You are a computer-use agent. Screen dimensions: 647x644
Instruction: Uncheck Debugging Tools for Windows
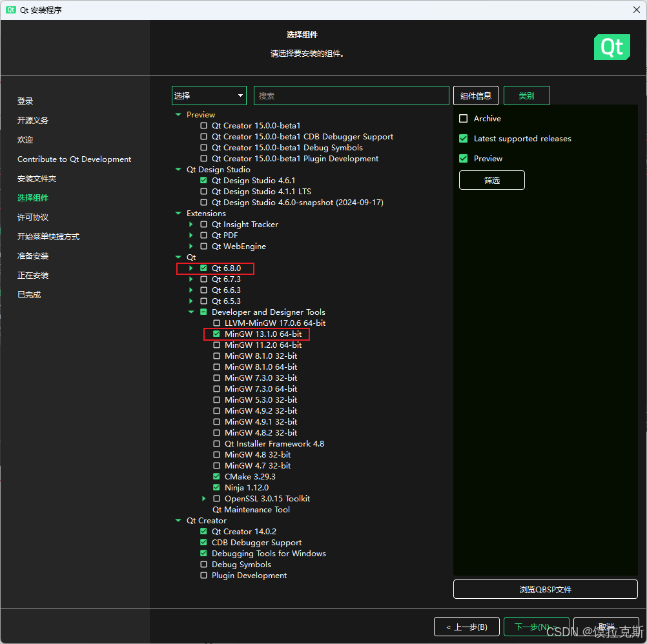click(203, 553)
